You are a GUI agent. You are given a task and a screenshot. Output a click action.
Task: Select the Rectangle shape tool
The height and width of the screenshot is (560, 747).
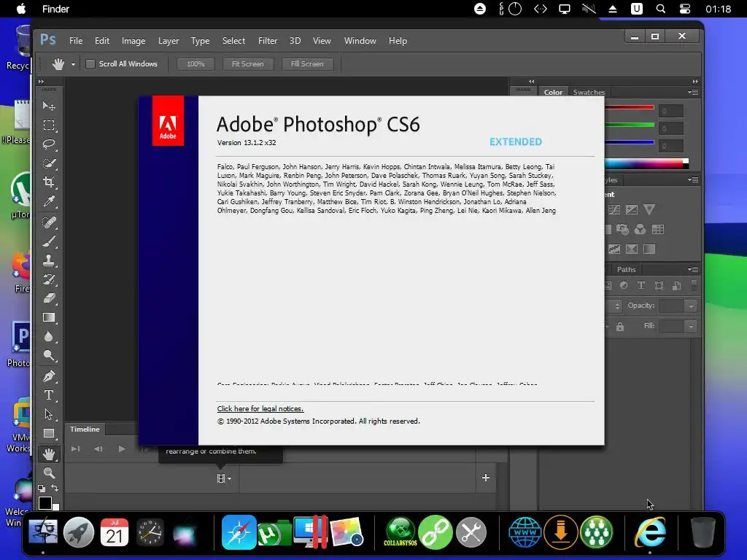(x=49, y=433)
